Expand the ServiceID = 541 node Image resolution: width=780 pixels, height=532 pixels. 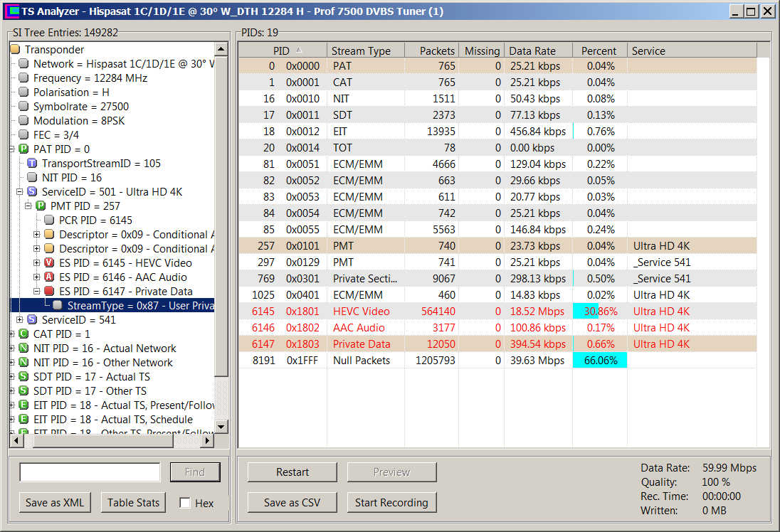pyautogui.click(x=20, y=320)
